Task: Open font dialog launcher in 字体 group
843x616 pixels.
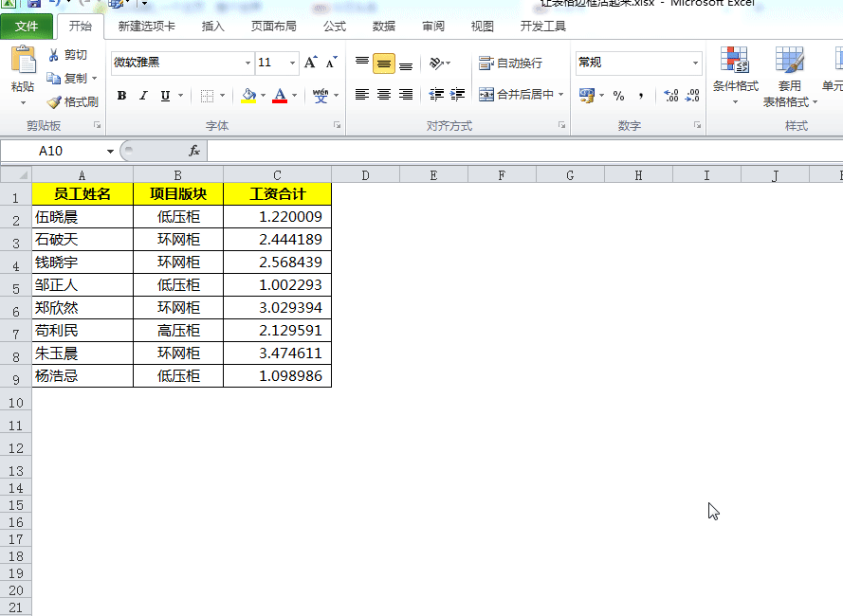Action: [x=337, y=125]
